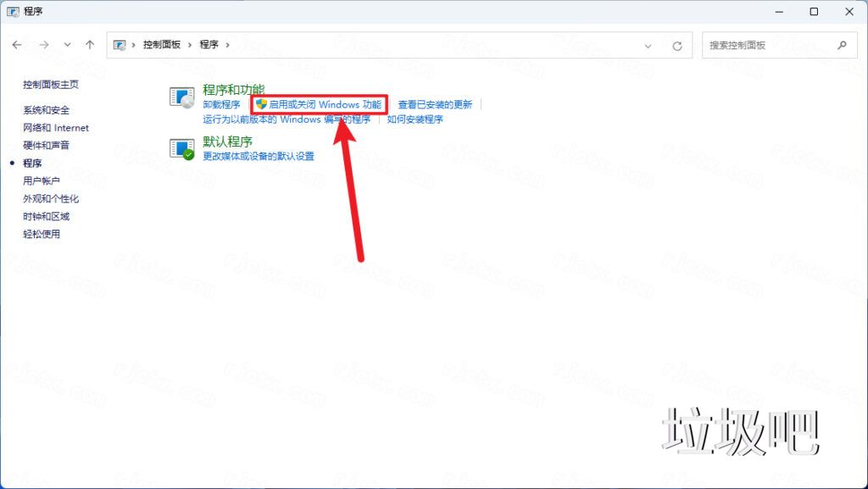868x489 pixels.
Task: Click the refresh icon in the address bar
Action: coord(676,44)
